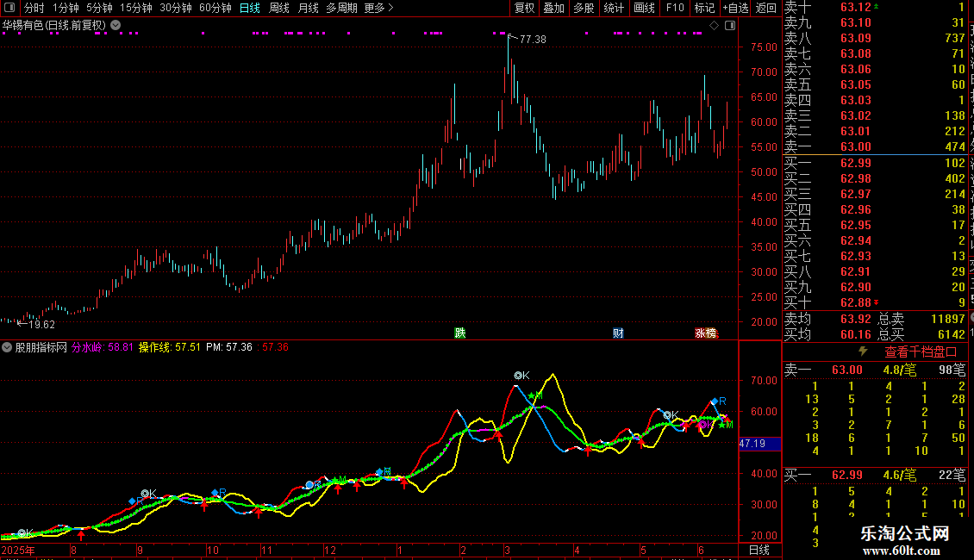
Task: Click the 叠加 overlay button
Action: 554,8
